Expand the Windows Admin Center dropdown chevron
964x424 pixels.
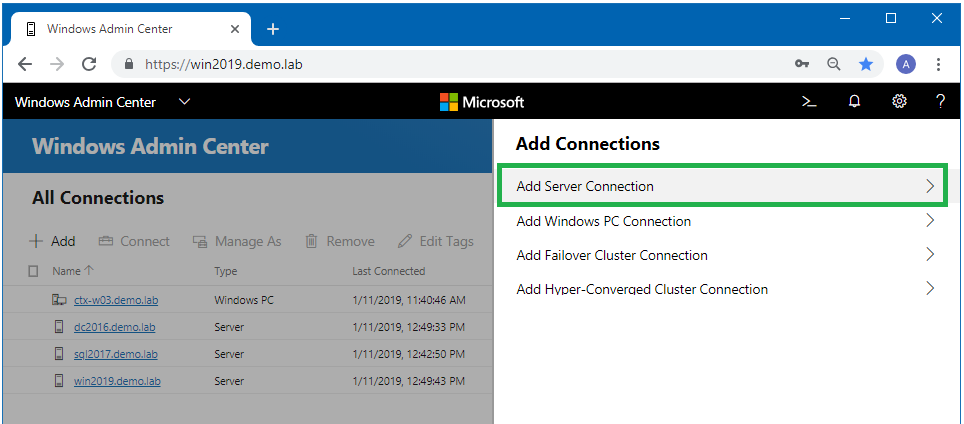click(x=184, y=102)
